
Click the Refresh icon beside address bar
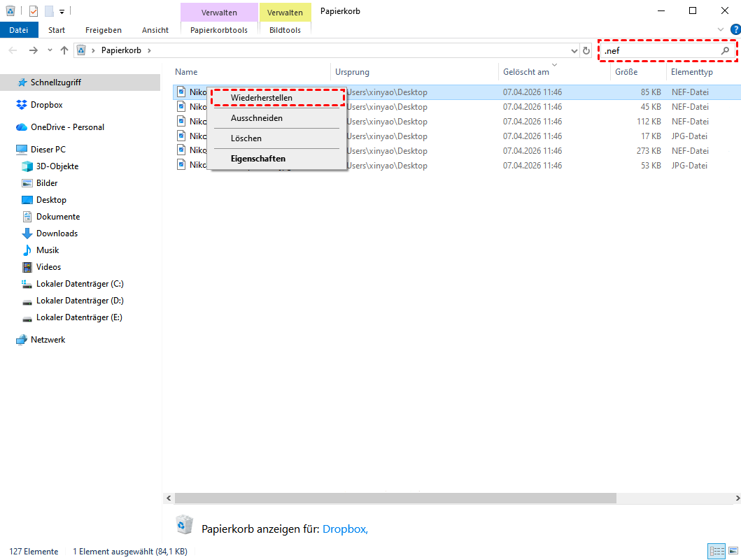[586, 50]
